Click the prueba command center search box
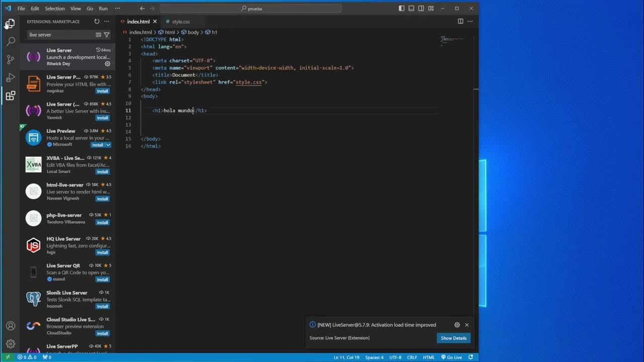The image size is (644, 362). (x=251, y=9)
